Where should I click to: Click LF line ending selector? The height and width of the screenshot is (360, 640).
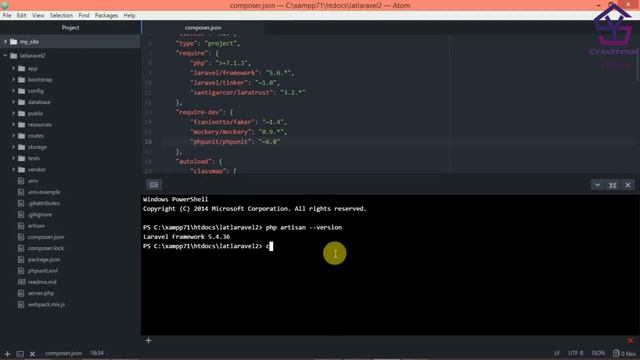(557, 353)
